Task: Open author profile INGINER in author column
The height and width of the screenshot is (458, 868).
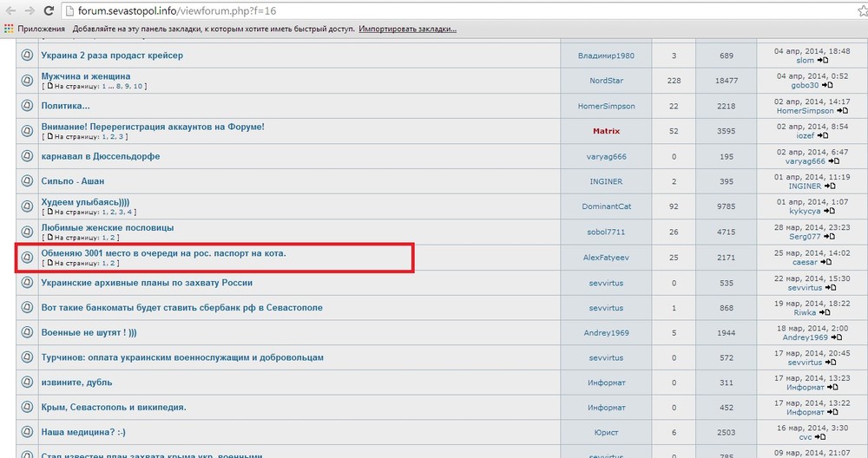Action: (x=606, y=181)
